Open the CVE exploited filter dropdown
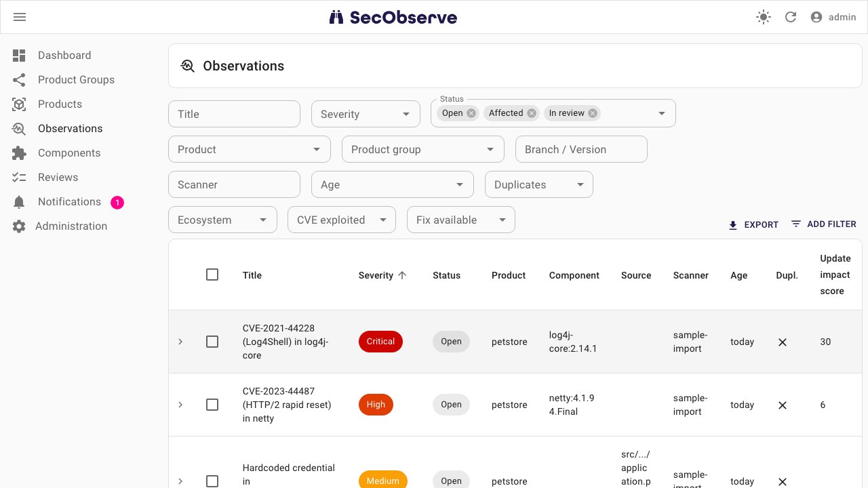The height and width of the screenshot is (488, 868). [x=342, y=220]
